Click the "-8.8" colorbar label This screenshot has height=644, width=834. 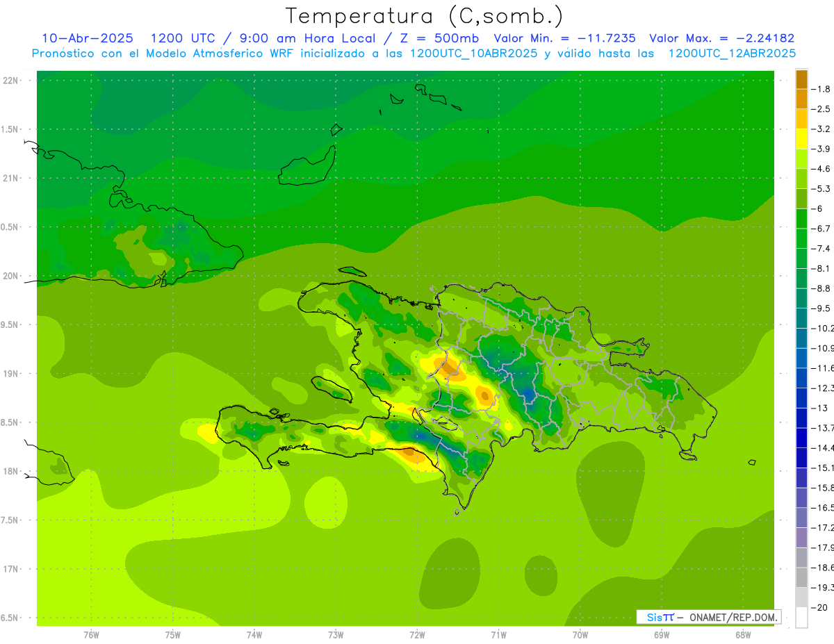click(821, 288)
